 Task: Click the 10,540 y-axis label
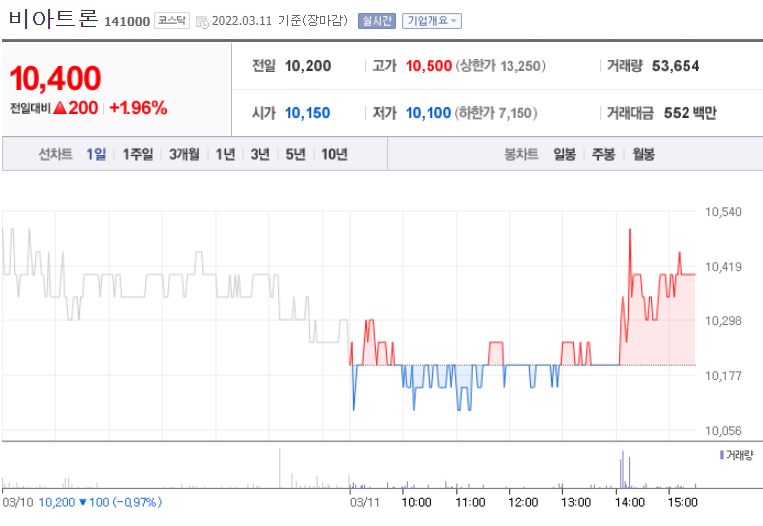pyautogui.click(x=723, y=212)
